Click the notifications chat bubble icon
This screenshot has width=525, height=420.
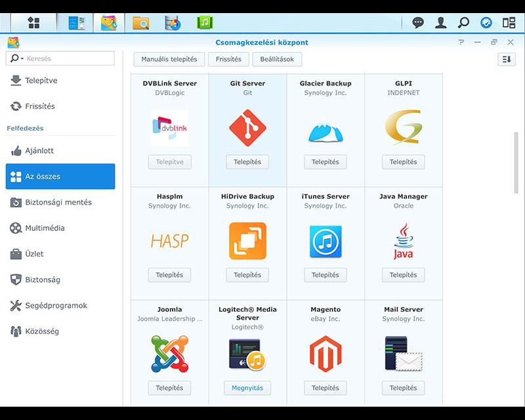pyautogui.click(x=418, y=22)
